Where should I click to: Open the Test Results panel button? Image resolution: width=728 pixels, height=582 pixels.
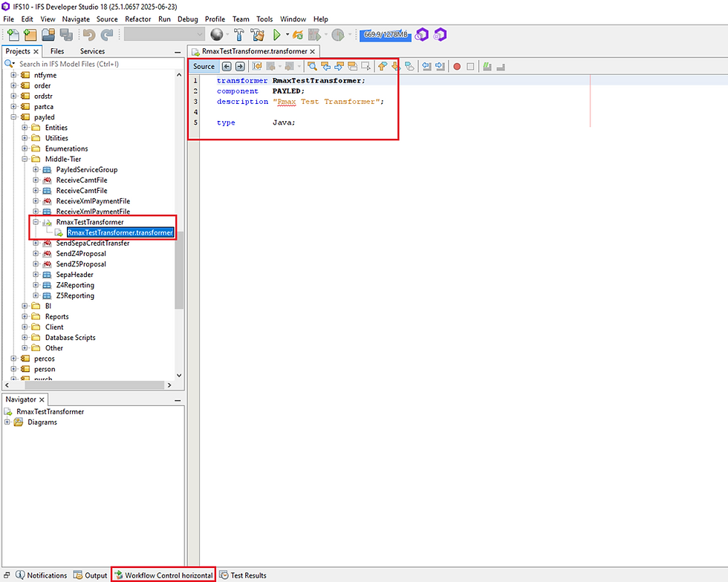pos(243,575)
